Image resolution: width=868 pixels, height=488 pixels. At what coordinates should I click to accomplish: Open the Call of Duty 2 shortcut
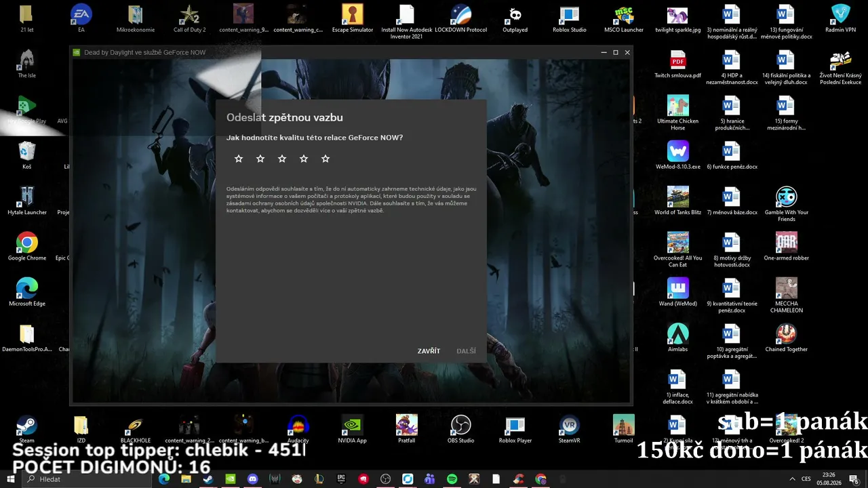tap(189, 18)
